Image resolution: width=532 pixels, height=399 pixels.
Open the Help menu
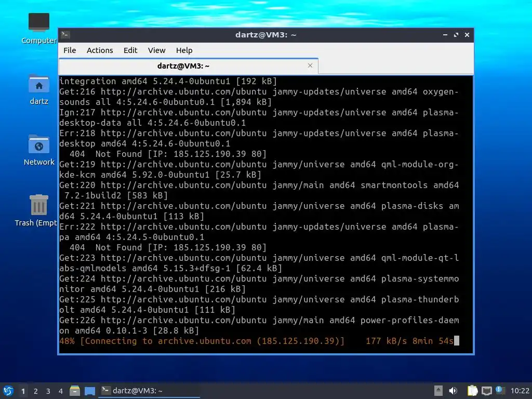184,50
